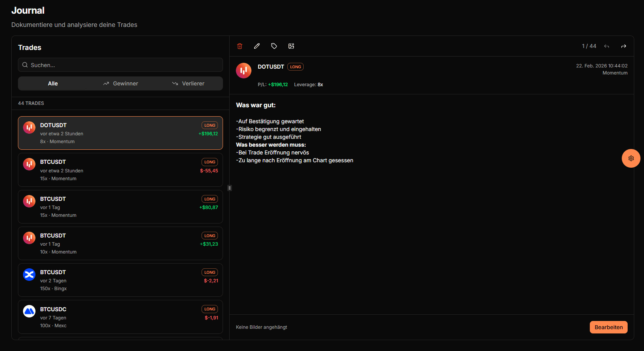644x351 pixels.
Task: Open the orange settings gear on the right edge
Action: click(631, 158)
